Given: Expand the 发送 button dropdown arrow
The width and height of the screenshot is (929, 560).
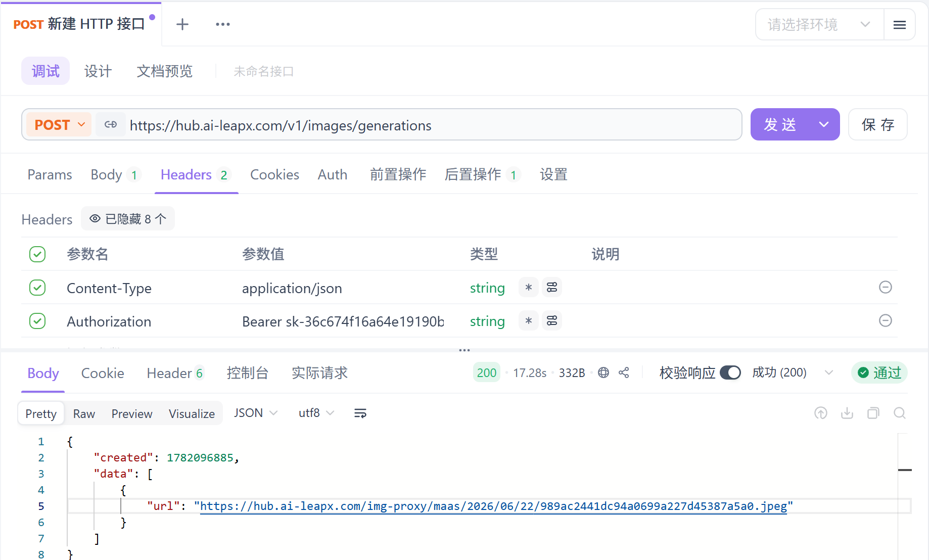Looking at the screenshot, I should pyautogui.click(x=824, y=124).
